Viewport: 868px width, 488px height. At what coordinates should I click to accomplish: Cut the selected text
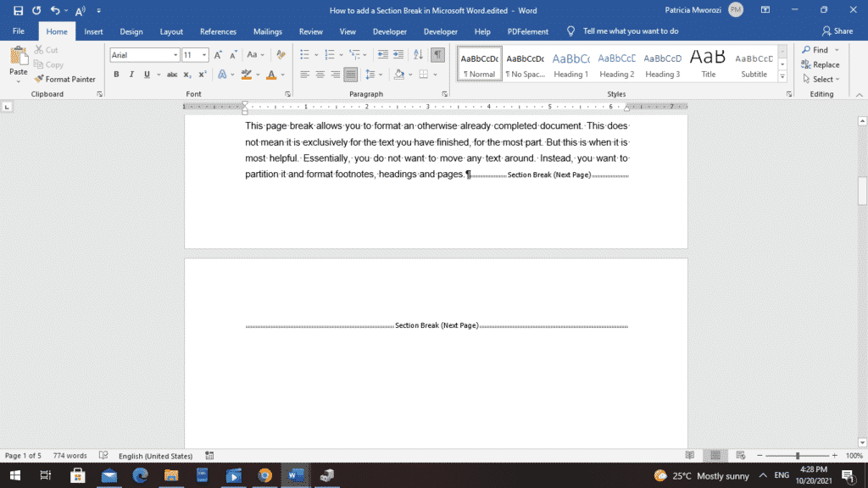(x=46, y=50)
